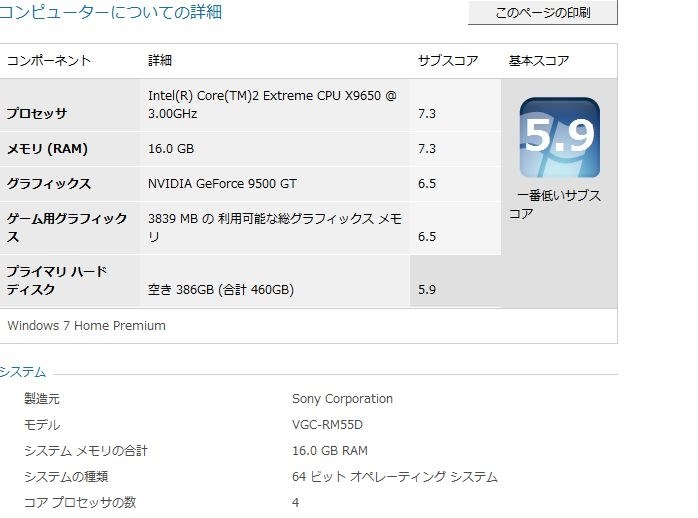Image resolution: width=698 pixels, height=518 pixels.
Task: Select the Intel Core 2 Extreme X9650 text
Action: [272, 105]
